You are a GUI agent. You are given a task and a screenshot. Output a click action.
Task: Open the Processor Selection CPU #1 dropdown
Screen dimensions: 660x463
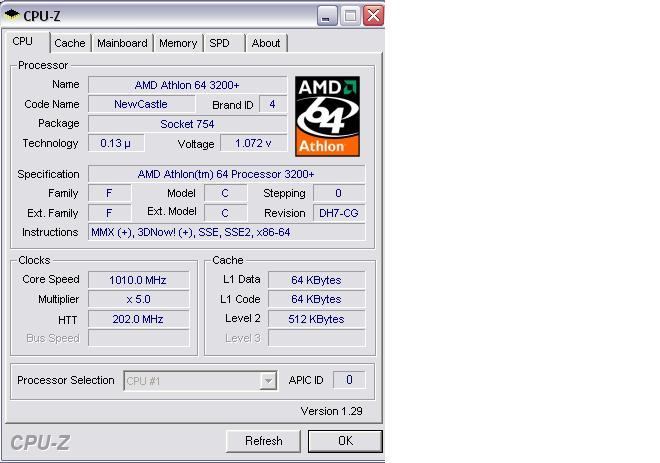pos(200,381)
